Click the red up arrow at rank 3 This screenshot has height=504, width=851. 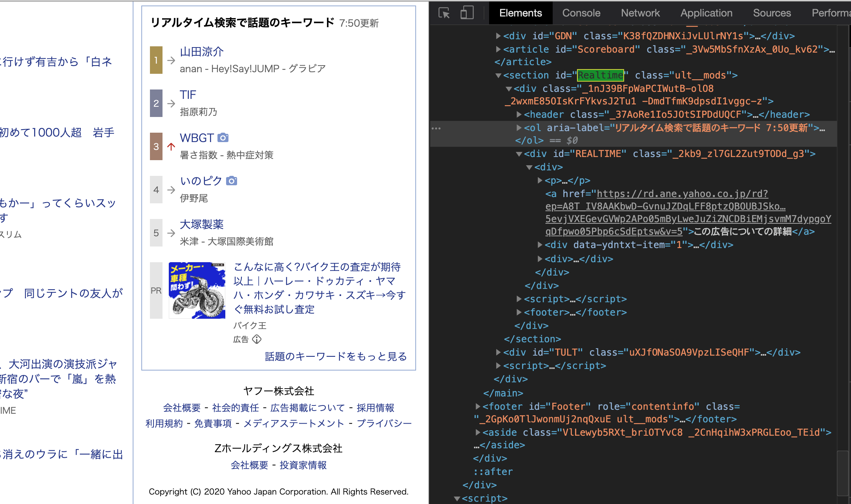[x=171, y=146]
